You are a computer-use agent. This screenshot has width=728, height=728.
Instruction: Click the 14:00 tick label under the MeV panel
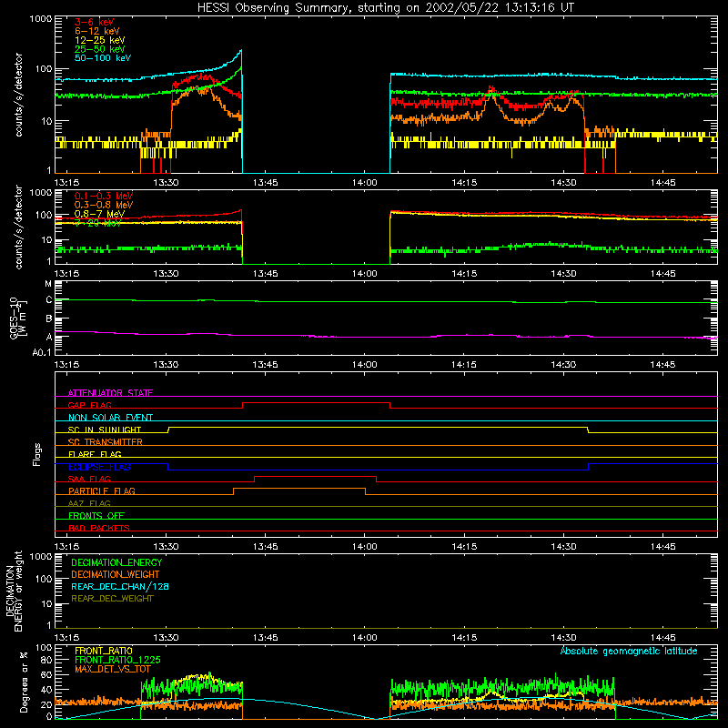point(365,274)
